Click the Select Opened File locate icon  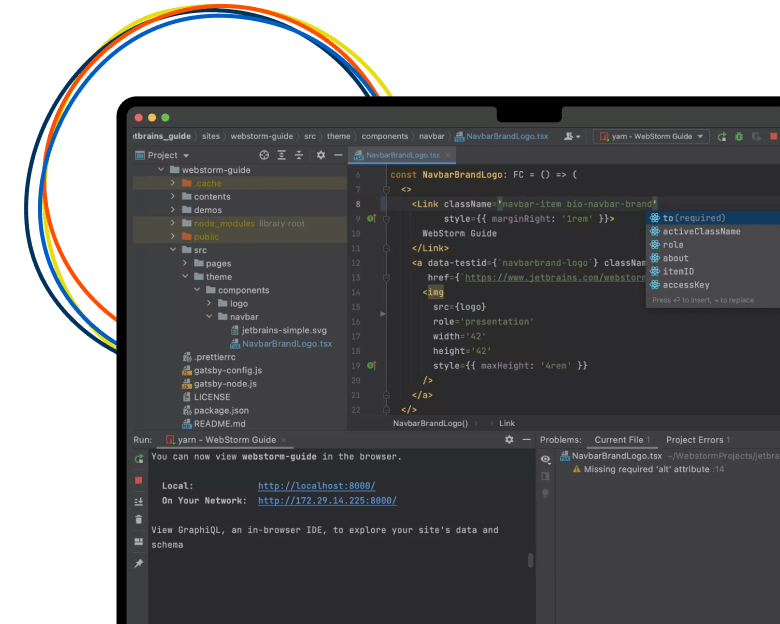click(x=264, y=155)
